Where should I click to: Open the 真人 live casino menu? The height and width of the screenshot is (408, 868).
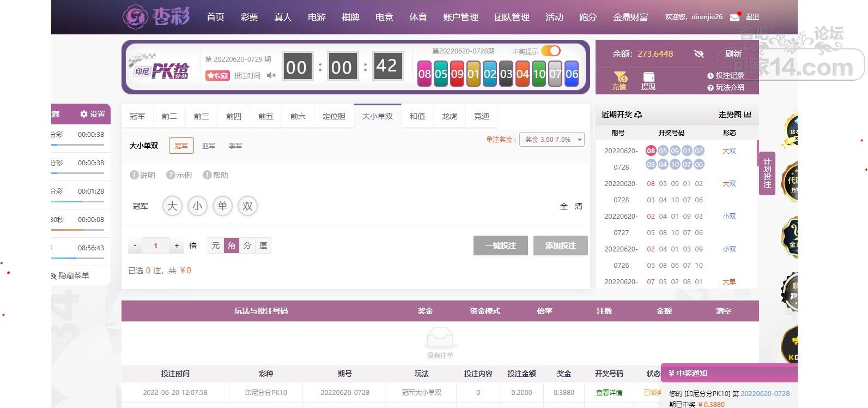(283, 17)
